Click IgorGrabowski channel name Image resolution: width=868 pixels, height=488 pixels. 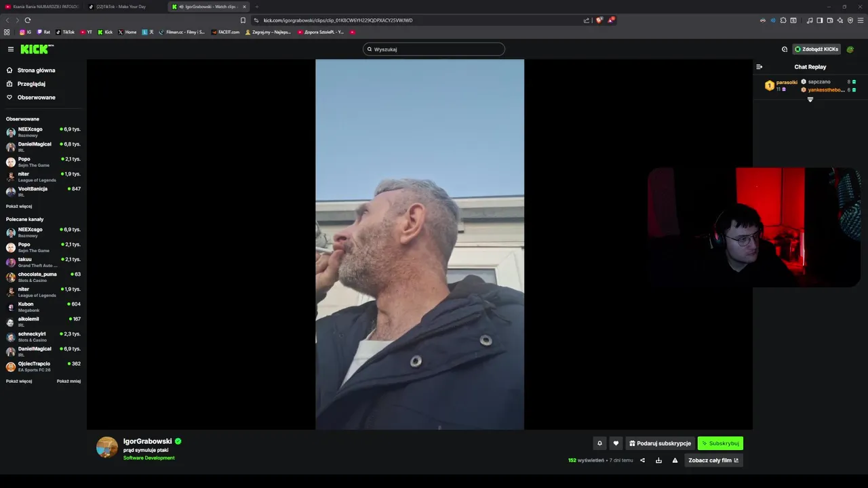click(x=147, y=441)
